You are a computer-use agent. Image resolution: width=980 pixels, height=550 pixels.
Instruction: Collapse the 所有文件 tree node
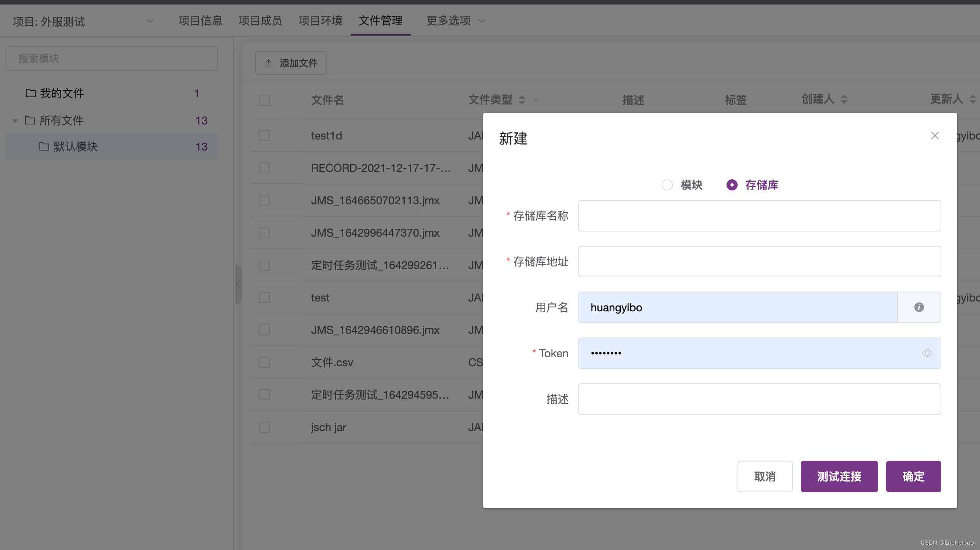tap(15, 121)
